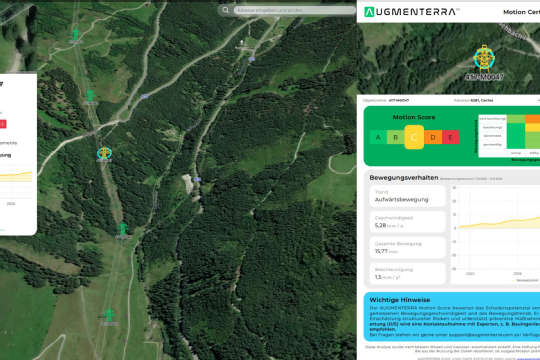
Task: Click the chart legend entry below the graph
Action: pos(526,280)
